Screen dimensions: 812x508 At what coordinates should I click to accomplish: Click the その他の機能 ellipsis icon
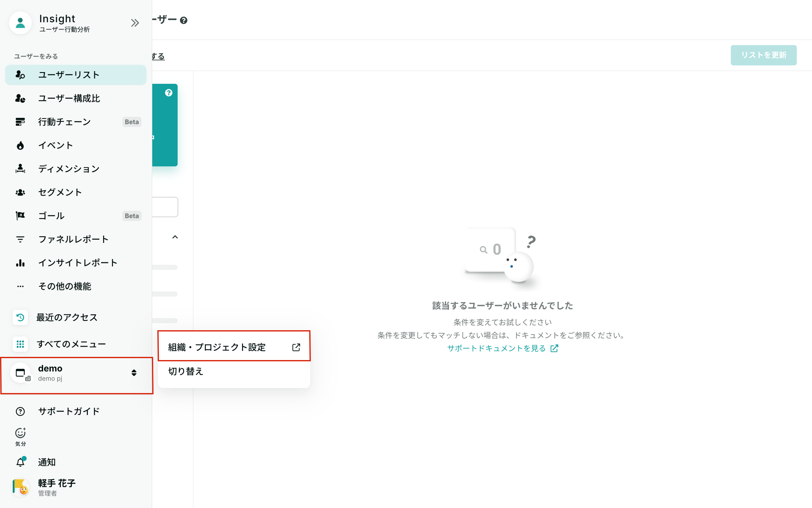20,286
